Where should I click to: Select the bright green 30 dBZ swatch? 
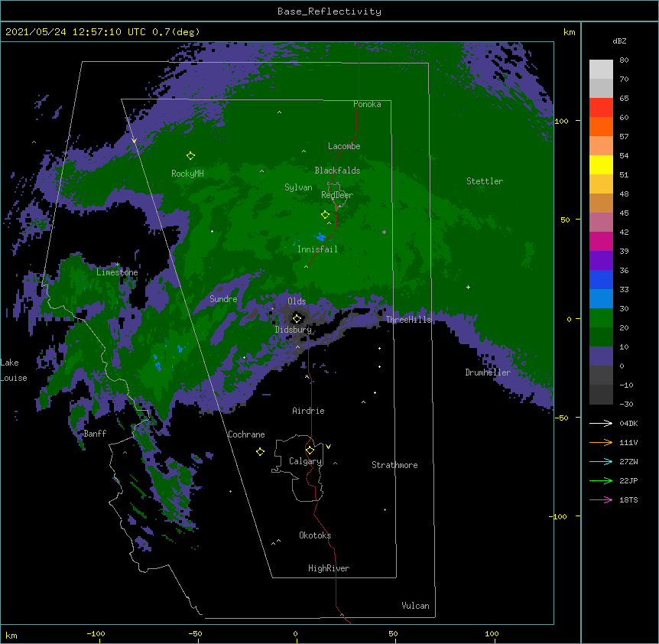(601, 318)
